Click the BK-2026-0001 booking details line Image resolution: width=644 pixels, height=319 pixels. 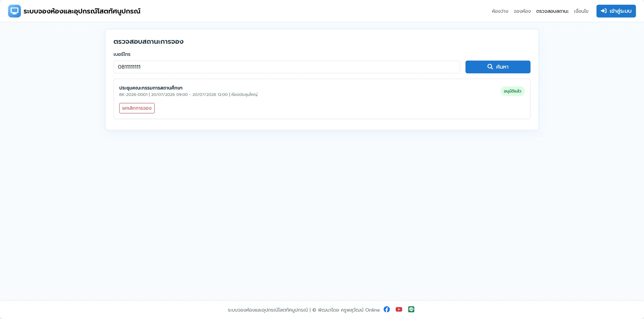pyautogui.click(x=188, y=95)
